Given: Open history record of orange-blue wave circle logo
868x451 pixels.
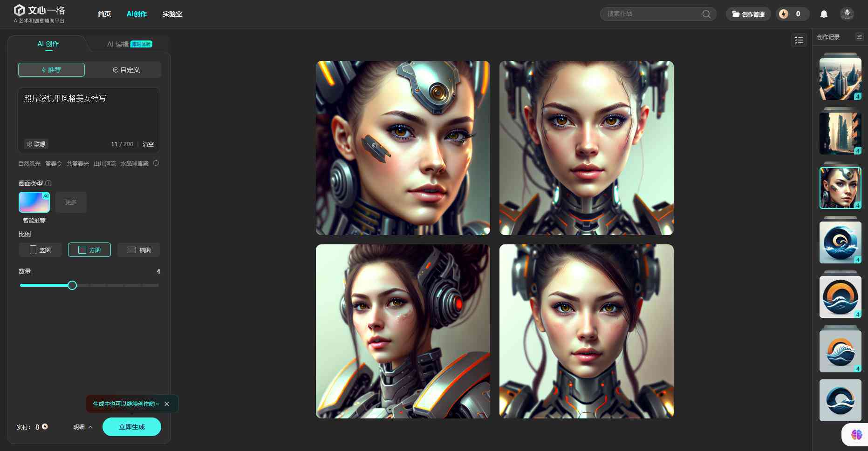Looking at the screenshot, I should [x=841, y=351].
